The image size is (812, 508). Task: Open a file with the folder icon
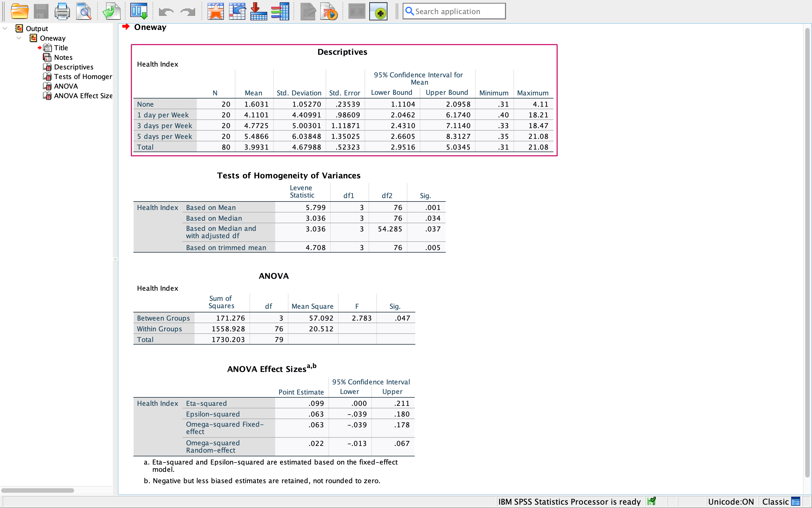point(19,11)
